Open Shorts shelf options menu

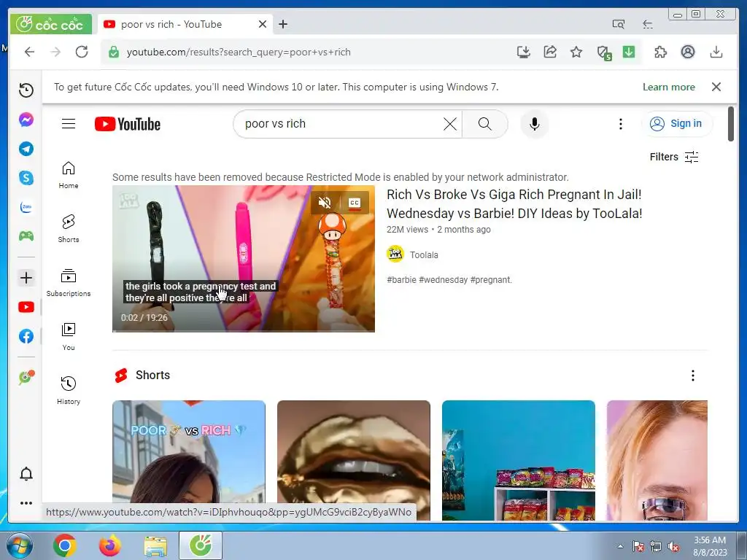tap(693, 376)
